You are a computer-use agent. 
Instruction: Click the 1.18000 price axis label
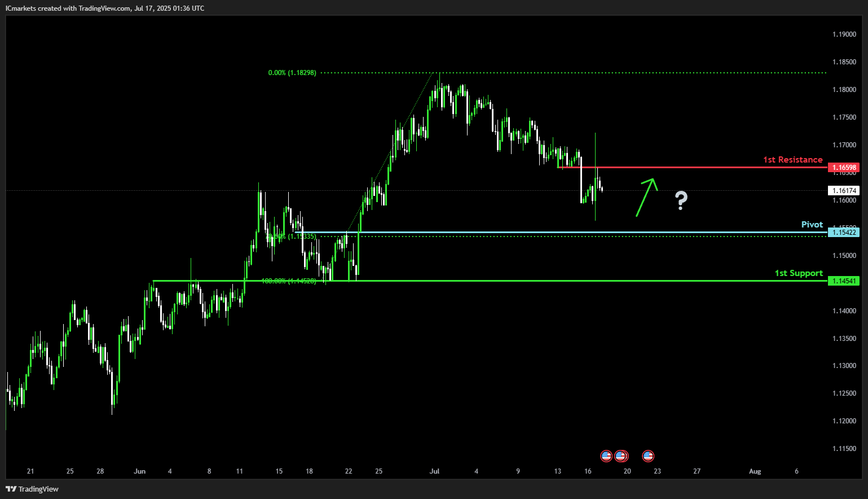coord(844,90)
